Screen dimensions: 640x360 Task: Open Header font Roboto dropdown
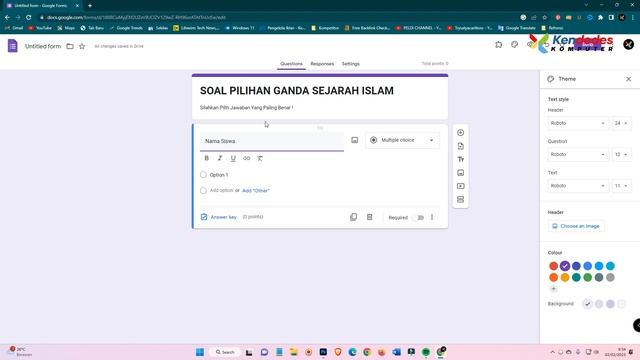click(x=578, y=123)
